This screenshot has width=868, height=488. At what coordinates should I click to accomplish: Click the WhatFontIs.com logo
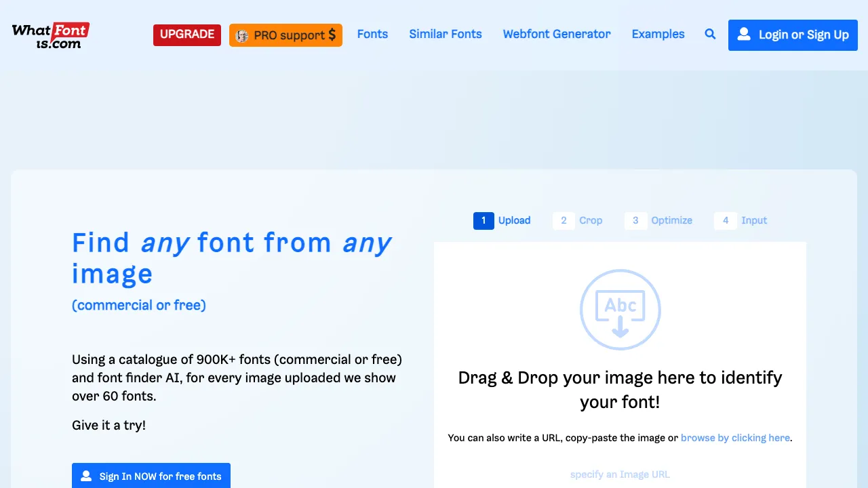tap(51, 35)
